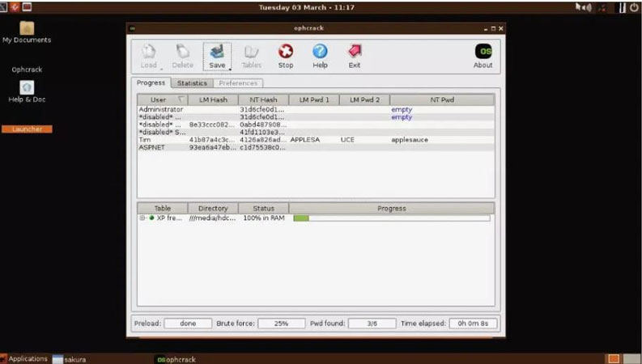Click the Pwd found '3/6' field
642x364 pixels.
coord(372,323)
